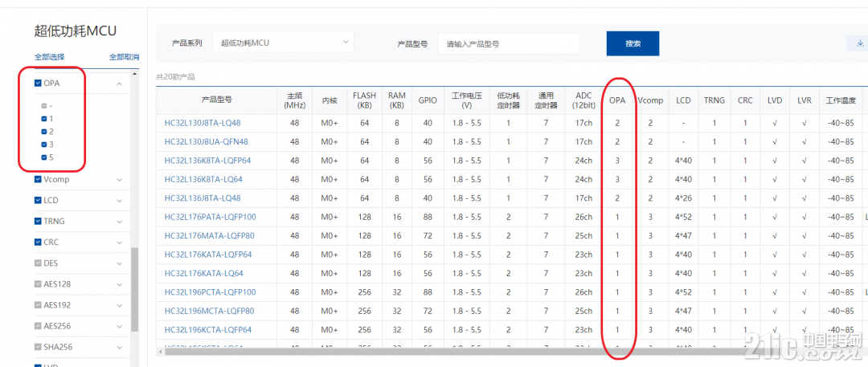Click the 工作温度 column header
This screenshot has height=367, width=868.
(x=841, y=100)
